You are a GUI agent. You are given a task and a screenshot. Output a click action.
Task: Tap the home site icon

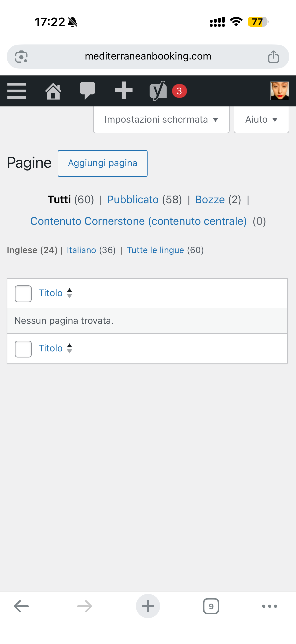click(53, 91)
